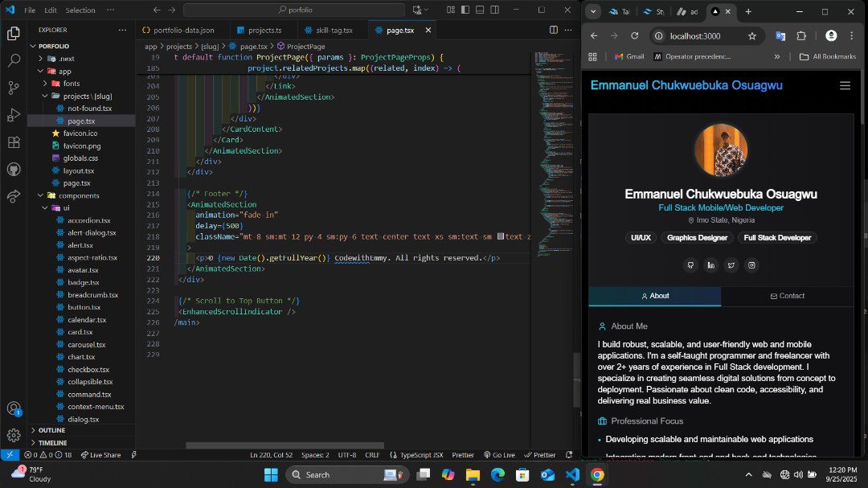Open the Manage gear in VS Code
Image resolution: width=868 pixels, height=488 pixels.
(x=14, y=436)
